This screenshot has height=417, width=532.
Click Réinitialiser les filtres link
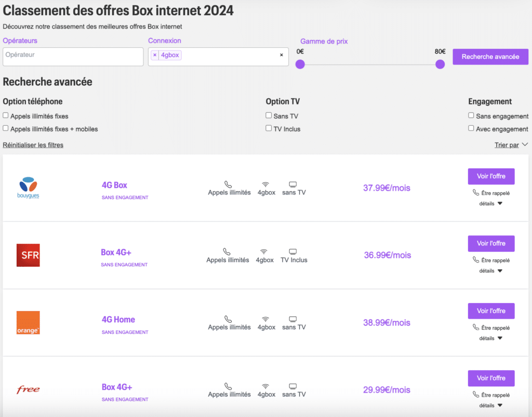tap(33, 145)
